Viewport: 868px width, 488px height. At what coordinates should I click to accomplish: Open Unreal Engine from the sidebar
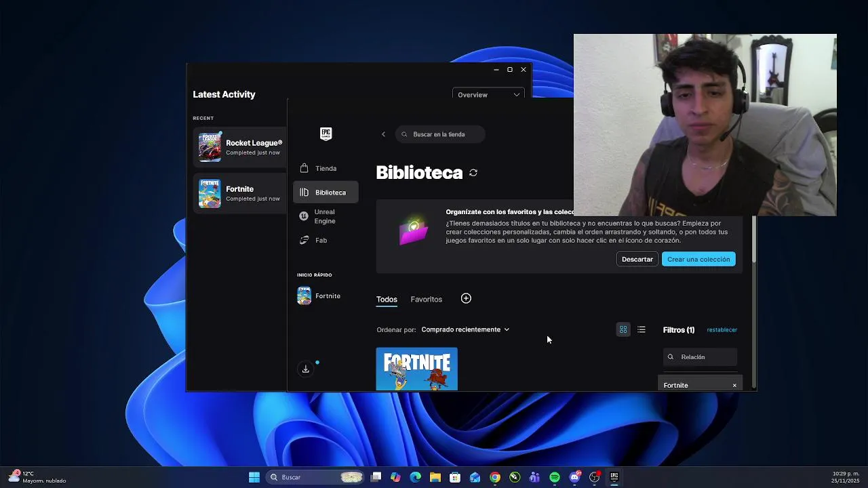[x=325, y=216]
